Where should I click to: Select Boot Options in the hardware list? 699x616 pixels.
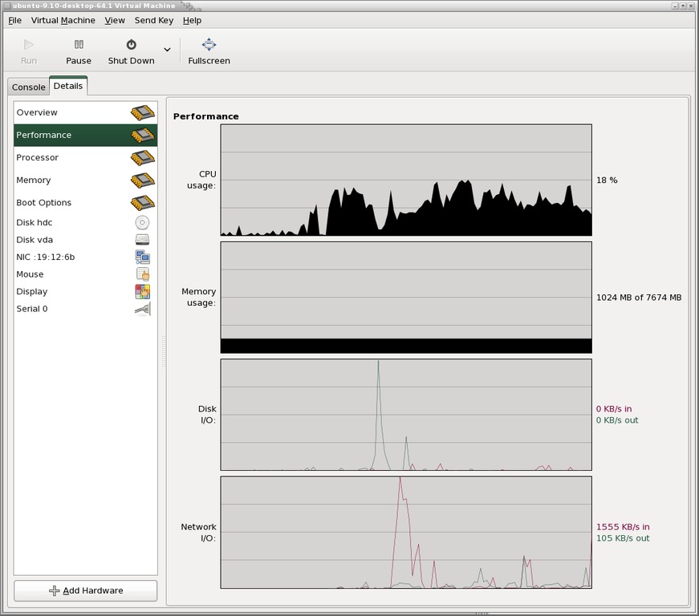(x=44, y=203)
